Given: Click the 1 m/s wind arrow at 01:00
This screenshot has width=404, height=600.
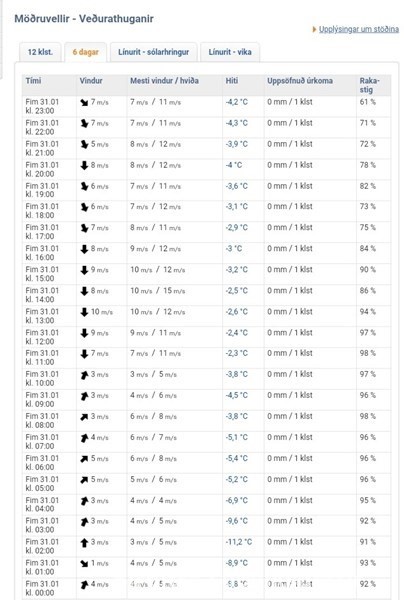Looking at the screenshot, I should (84, 564).
